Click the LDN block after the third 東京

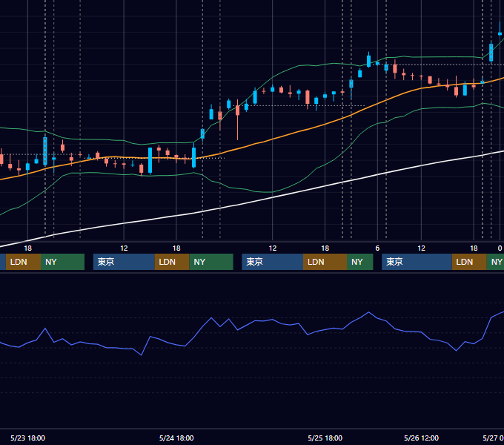tap(469, 262)
